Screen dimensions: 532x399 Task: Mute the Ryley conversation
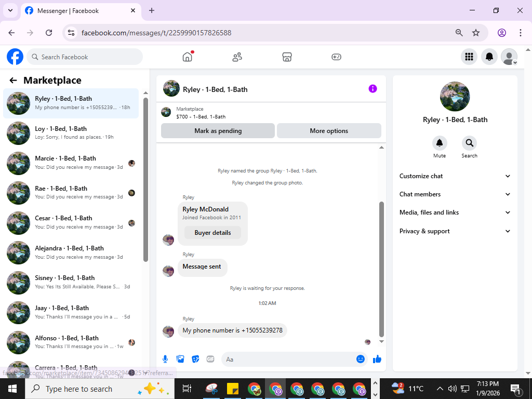(440, 143)
